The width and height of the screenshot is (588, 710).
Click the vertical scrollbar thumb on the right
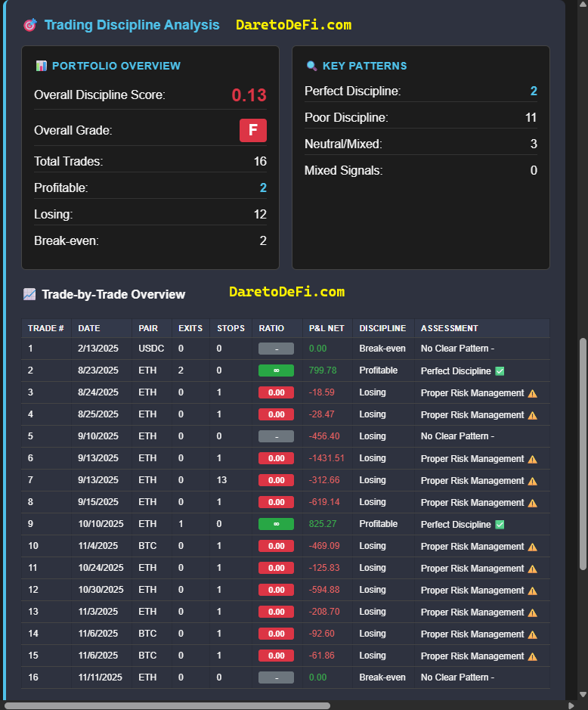click(582, 454)
